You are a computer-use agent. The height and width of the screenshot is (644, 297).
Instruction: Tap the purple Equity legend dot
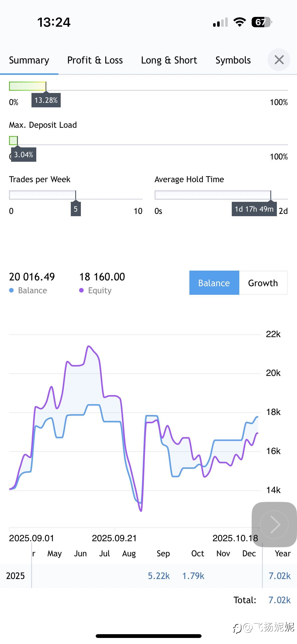81,291
